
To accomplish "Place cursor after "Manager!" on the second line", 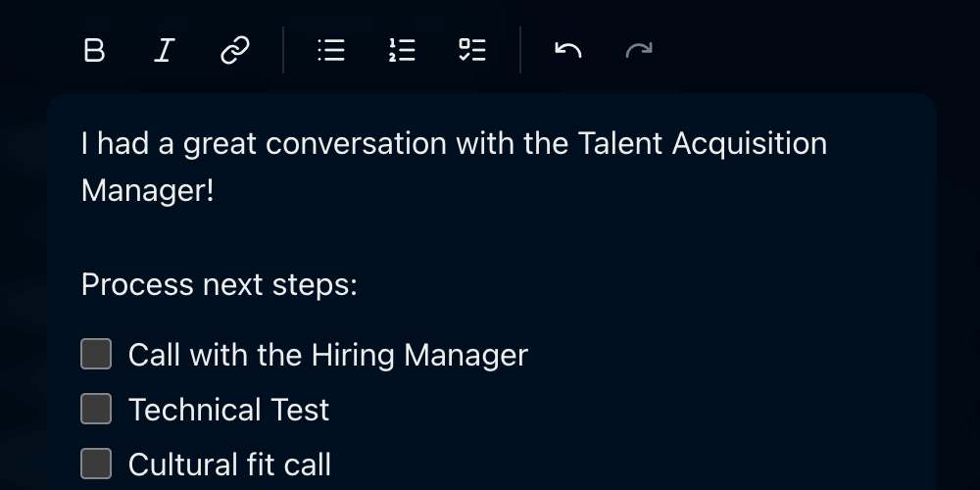I will pyautogui.click(x=214, y=191).
